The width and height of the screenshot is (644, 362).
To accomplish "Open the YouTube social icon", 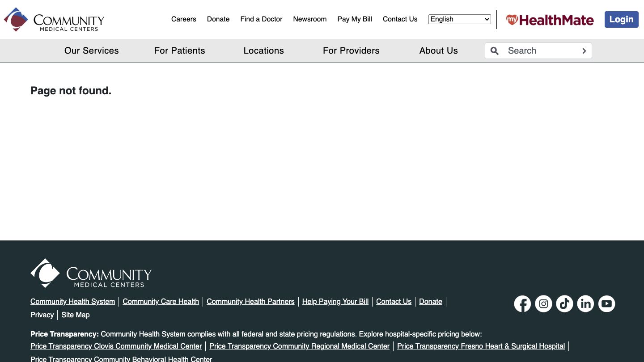I will point(606,304).
